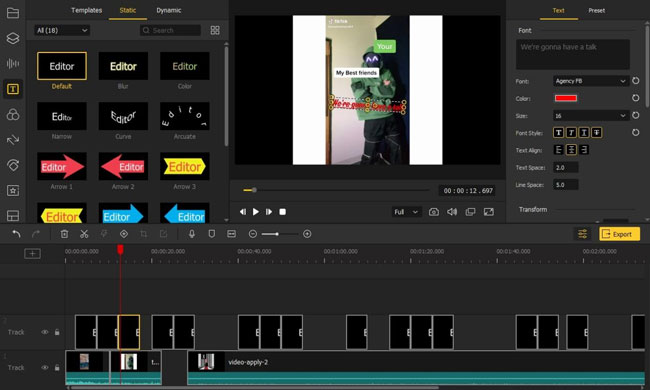Image resolution: width=650 pixels, height=390 pixels.
Task: Select the Arrow 1 text style thumbnail
Action: [x=62, y=167]
